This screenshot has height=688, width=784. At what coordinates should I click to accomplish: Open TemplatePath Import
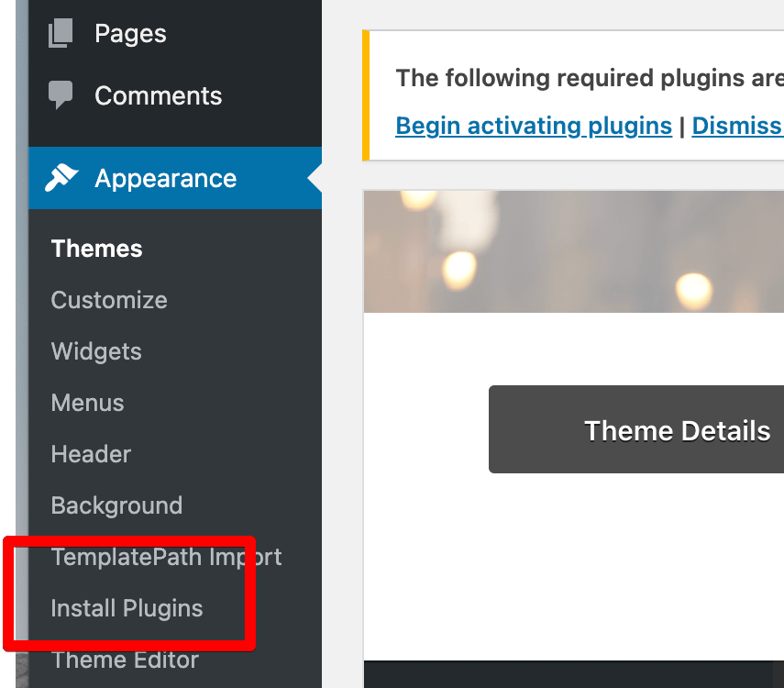point(166,557)
